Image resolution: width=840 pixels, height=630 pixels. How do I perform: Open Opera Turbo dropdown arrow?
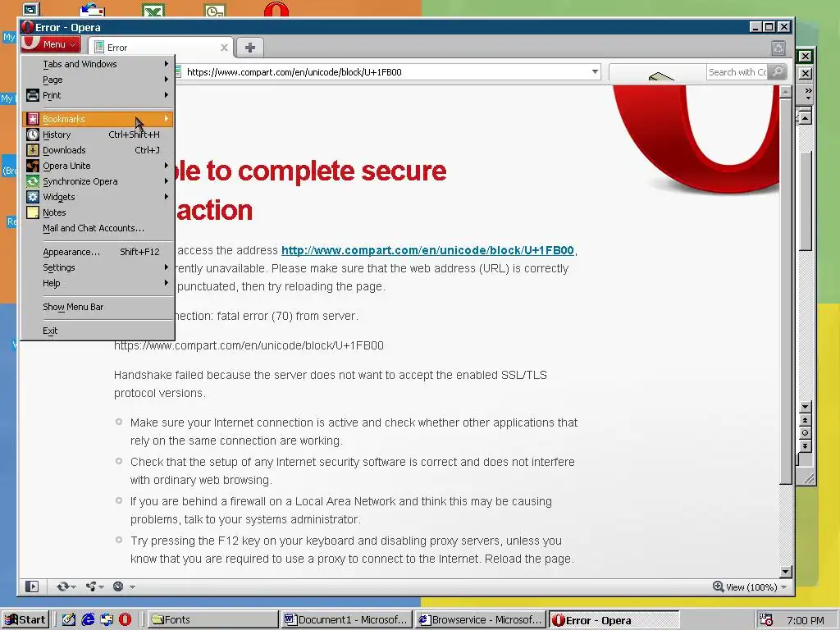tap(132, 587)
